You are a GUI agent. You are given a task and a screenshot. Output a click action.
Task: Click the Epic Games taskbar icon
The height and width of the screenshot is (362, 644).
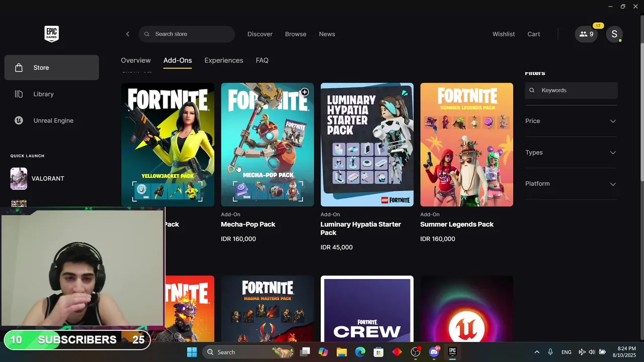(452, 352)
